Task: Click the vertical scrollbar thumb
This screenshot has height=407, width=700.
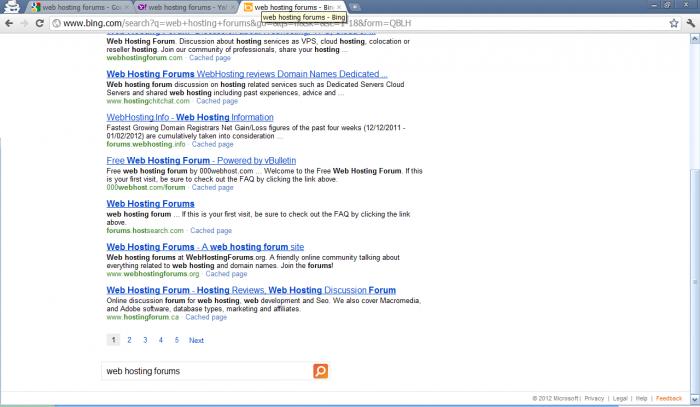Action: [x=695, y=281]
